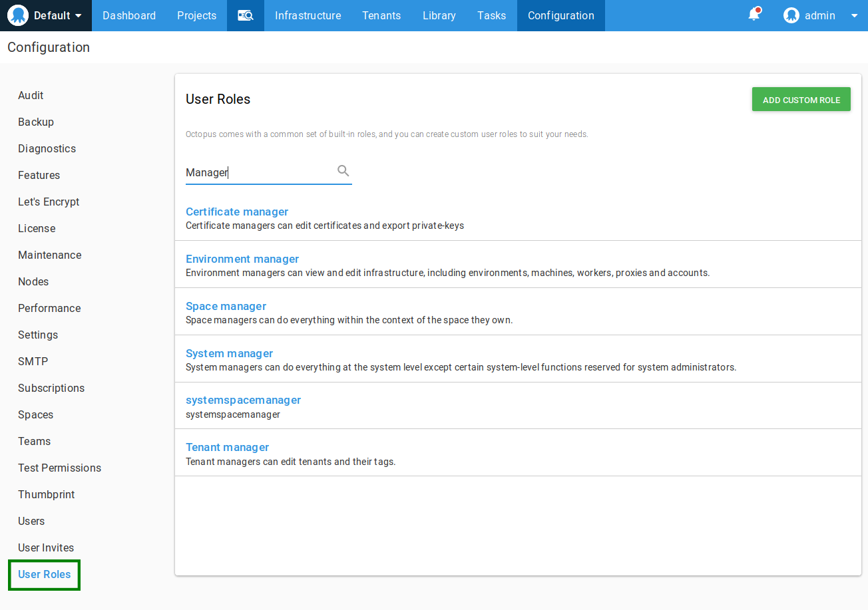
Task: Focus the role filter field containing Manager
Action: pos(260,172)
